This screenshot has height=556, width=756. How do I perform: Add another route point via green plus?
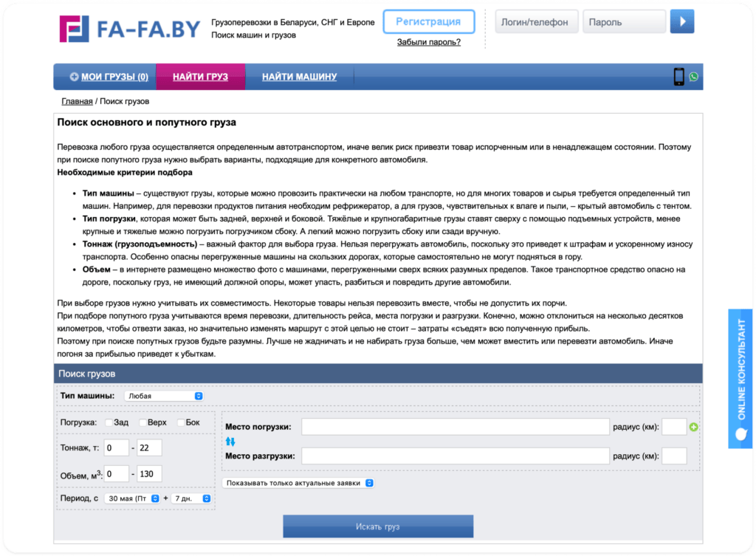pyautogui.click(x=693, y=426)
